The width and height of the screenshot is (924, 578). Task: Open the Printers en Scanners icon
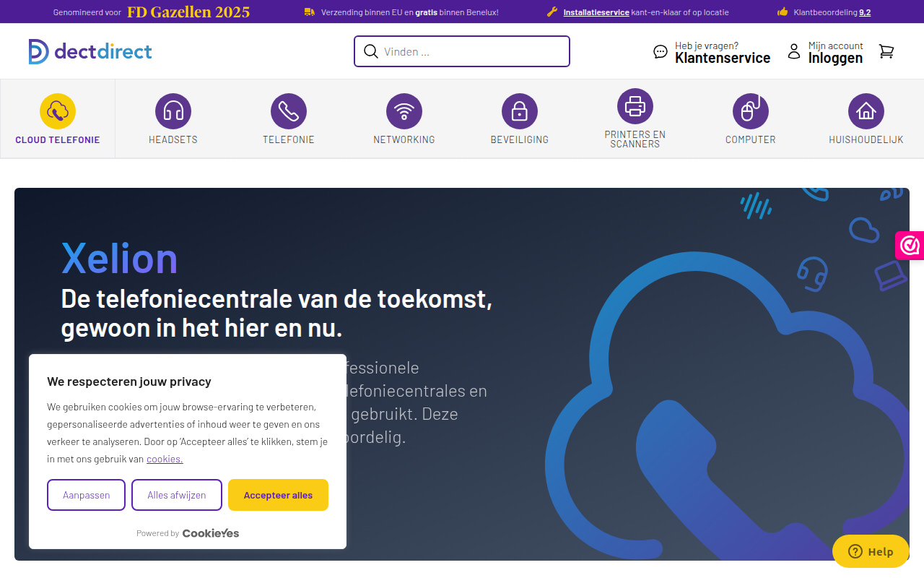[x=635, y=106]
